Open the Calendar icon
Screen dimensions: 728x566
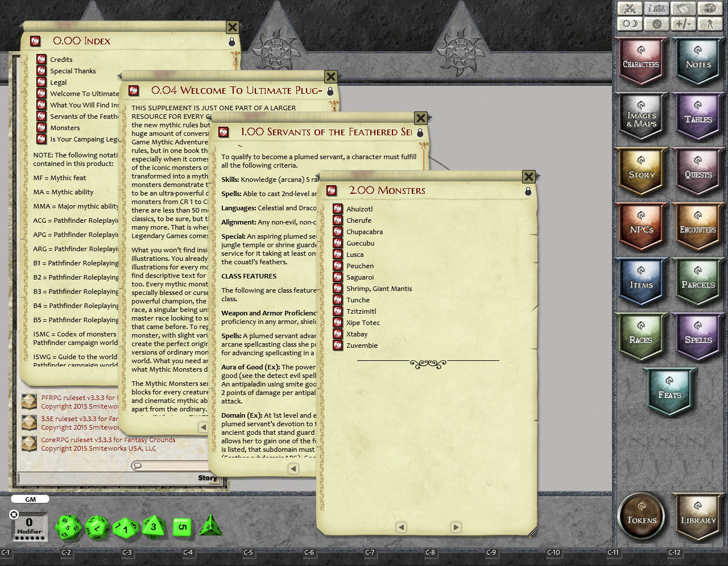coord(682,9)
